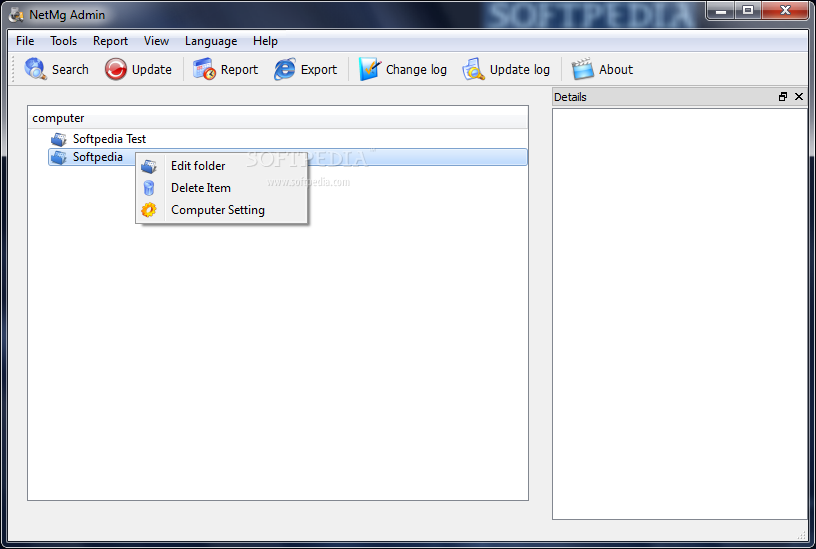
Task: Click the Delete Item trash icon
Action: tap(149, 188)
